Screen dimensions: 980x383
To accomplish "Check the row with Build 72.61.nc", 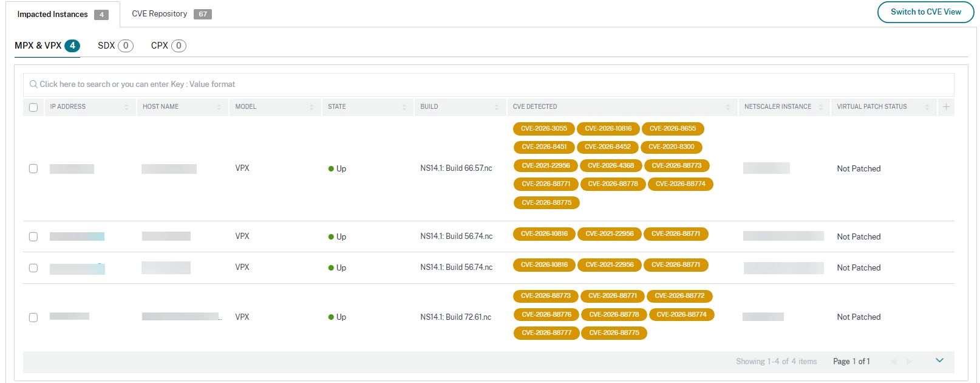I will [33, 317].
